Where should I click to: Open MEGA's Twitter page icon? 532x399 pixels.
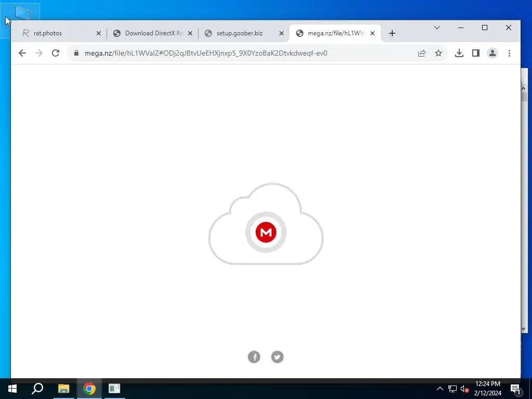[277, 357]
